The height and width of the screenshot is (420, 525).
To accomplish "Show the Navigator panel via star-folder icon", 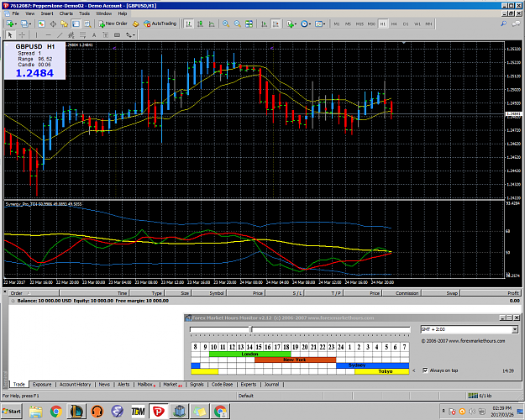I will point(64,24).
